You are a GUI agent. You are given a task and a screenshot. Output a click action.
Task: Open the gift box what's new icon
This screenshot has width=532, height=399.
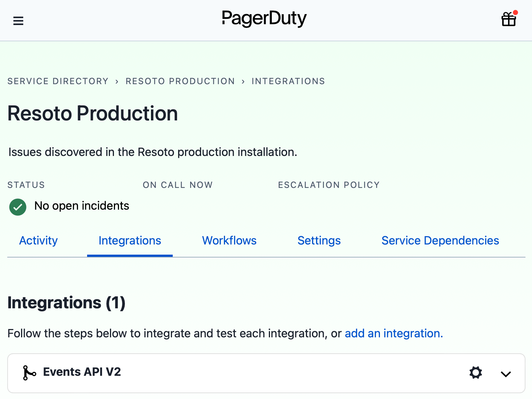click(x=509, y=19)
